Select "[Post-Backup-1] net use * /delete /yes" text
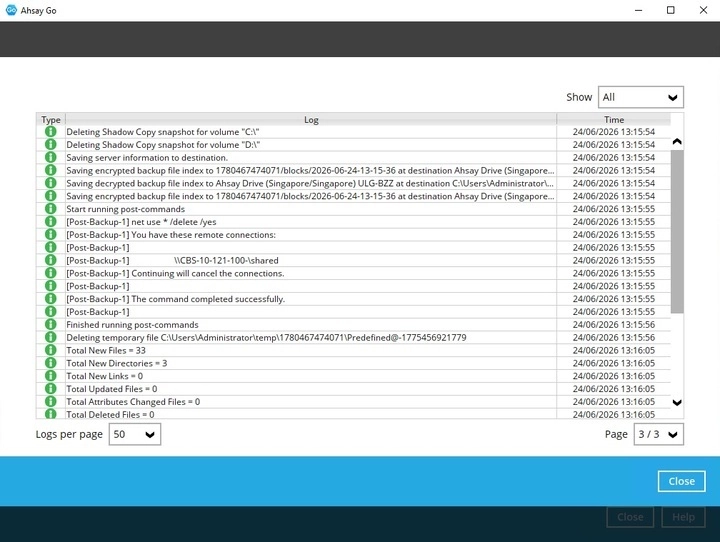This screenshot has height=542, width=720. pos(141,222)
